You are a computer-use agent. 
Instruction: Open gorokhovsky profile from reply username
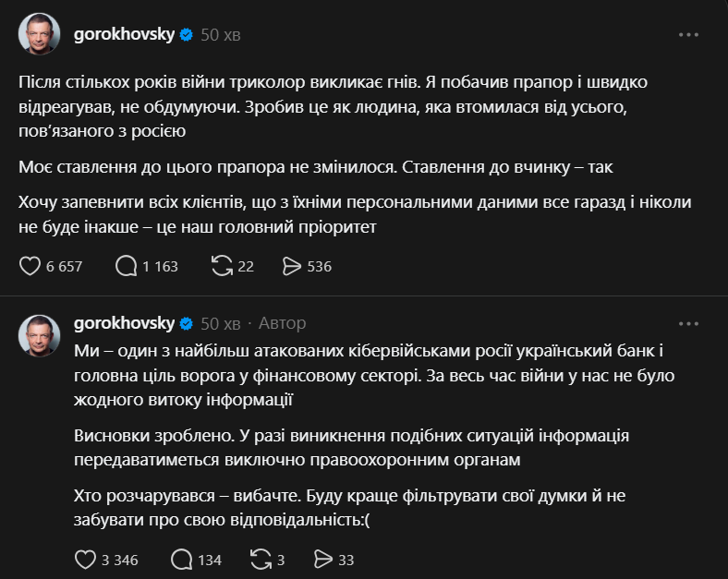click(x=123, y=323)
